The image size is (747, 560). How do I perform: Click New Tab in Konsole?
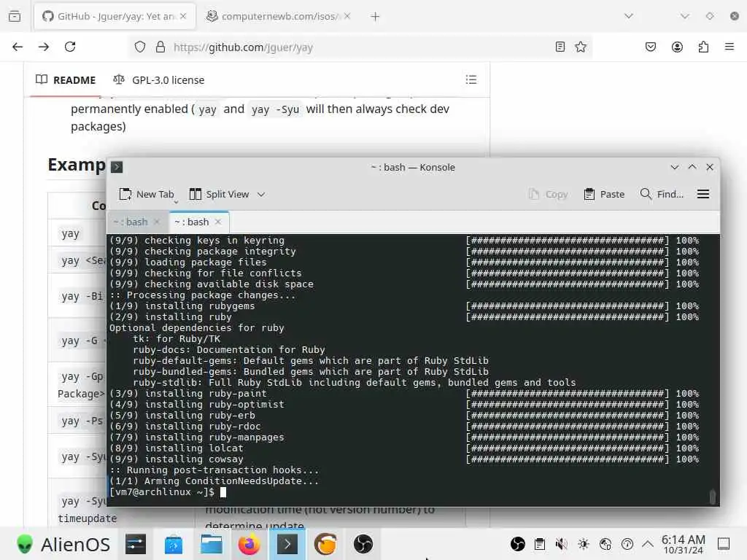tap(147, 194)
